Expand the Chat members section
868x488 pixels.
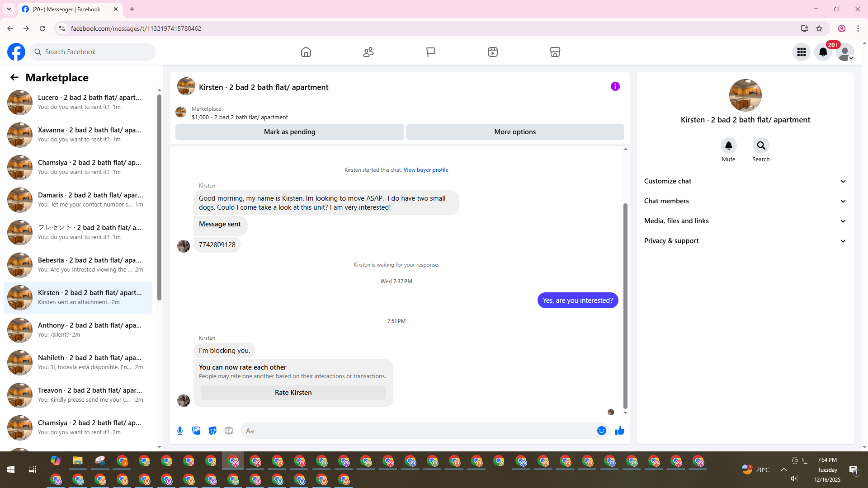[745, 201]
